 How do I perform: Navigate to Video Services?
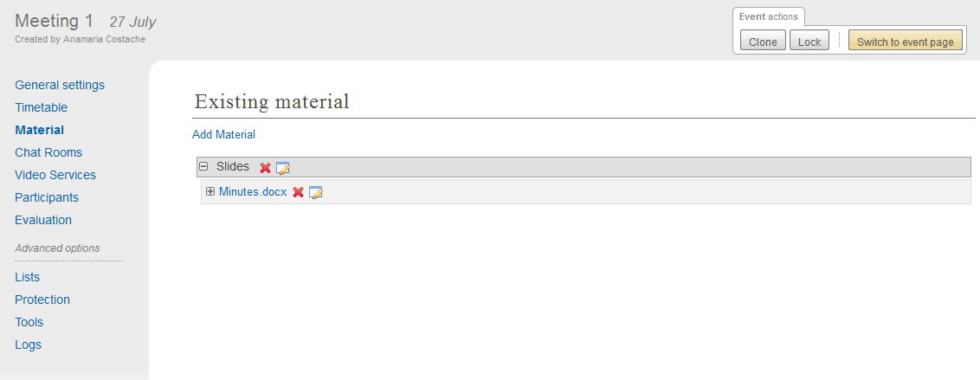click(x=55, y=175)
